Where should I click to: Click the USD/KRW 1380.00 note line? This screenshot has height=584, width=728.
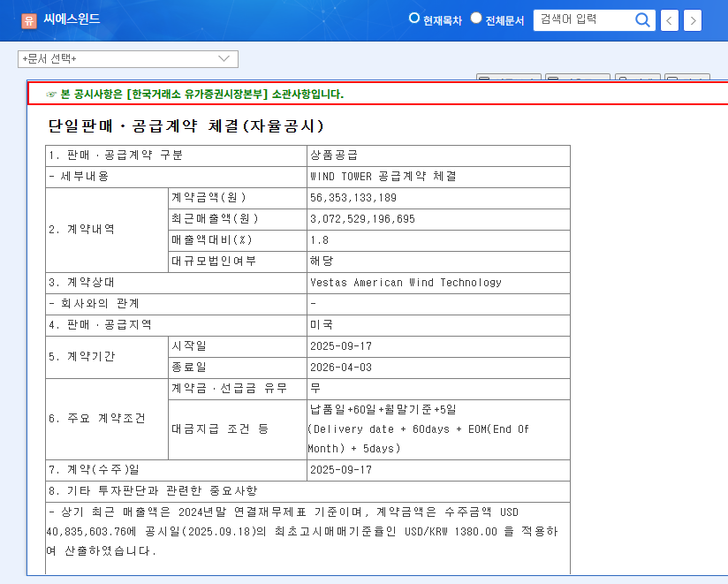pyautogui.click(x=302, y=532)
